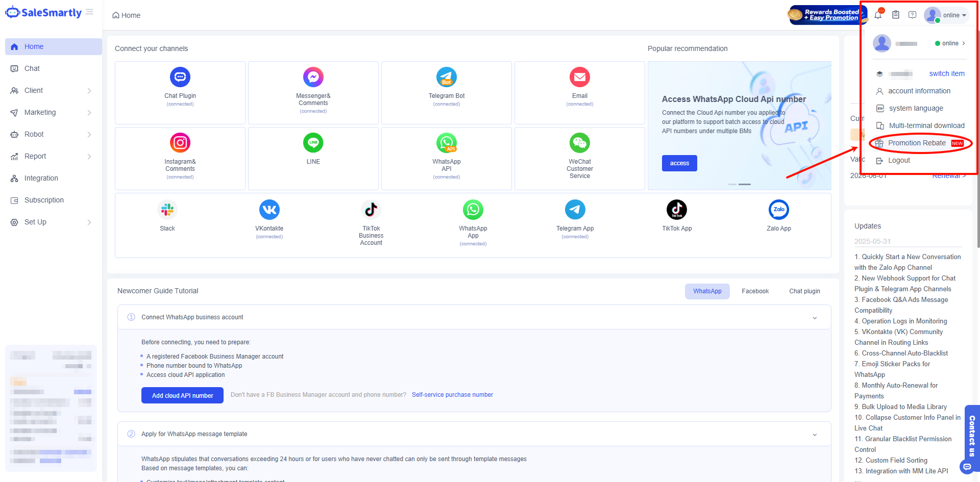Viewport: 980px width, 482px height.
Task: Select Logout in profile menu
Action: coord(899,160)
